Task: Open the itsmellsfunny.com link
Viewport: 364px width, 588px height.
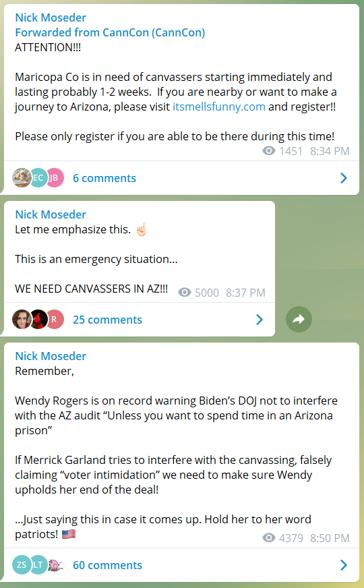Action: tap(219, 107)
